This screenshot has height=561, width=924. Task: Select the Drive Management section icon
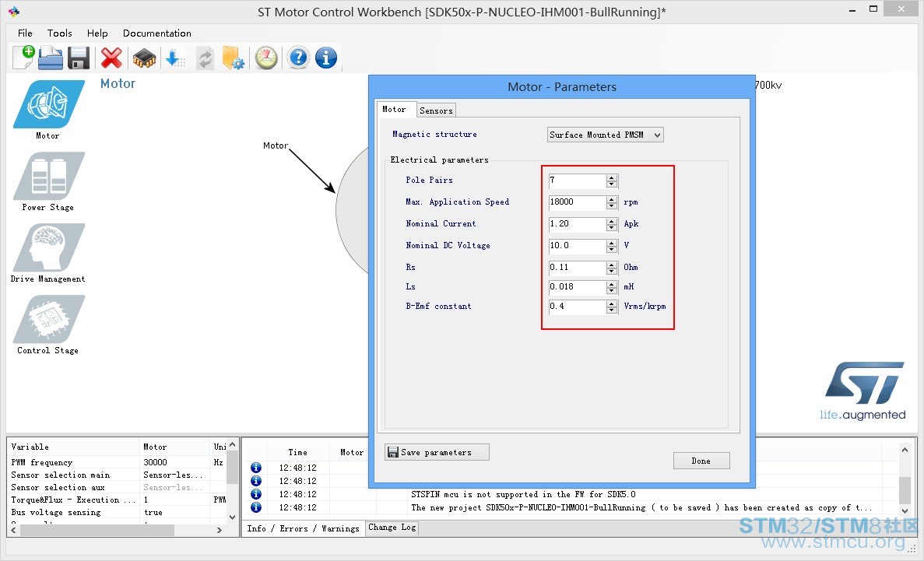pos(48,247)
